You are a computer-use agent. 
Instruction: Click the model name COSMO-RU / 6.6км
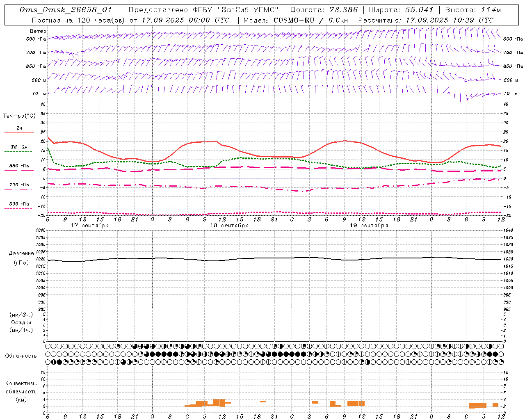pos(310,20)
